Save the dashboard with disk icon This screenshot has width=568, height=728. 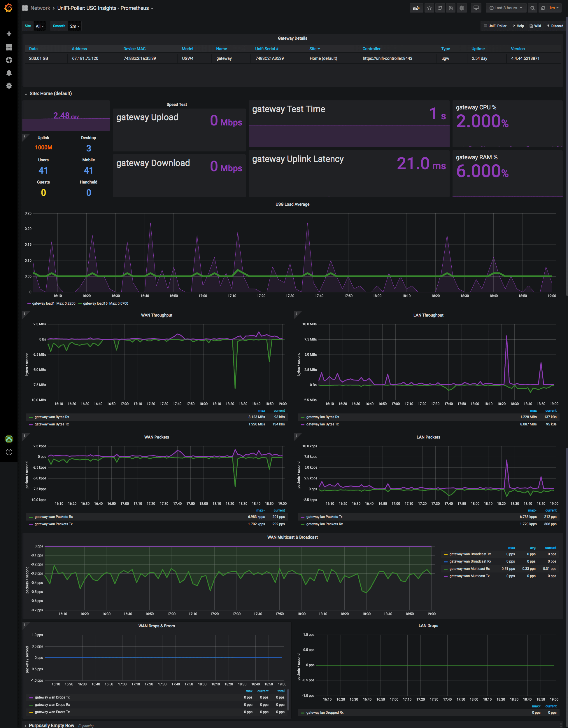451,8
